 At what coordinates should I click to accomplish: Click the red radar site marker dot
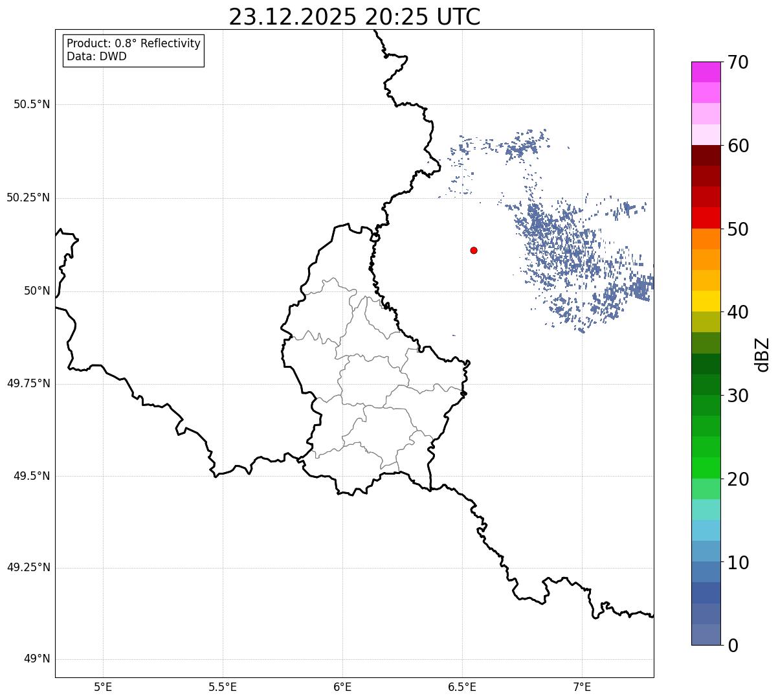(x=474, y=250)
